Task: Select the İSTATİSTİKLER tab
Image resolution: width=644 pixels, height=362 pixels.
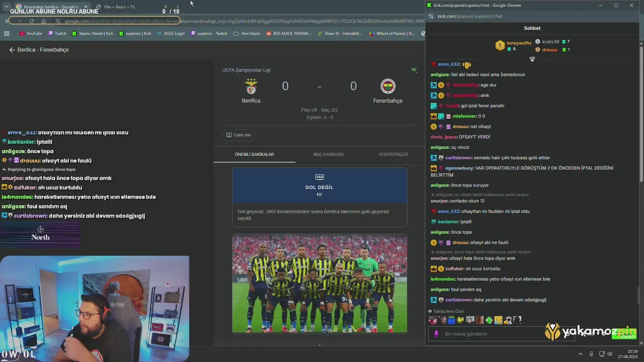Action: coord(393,154)
